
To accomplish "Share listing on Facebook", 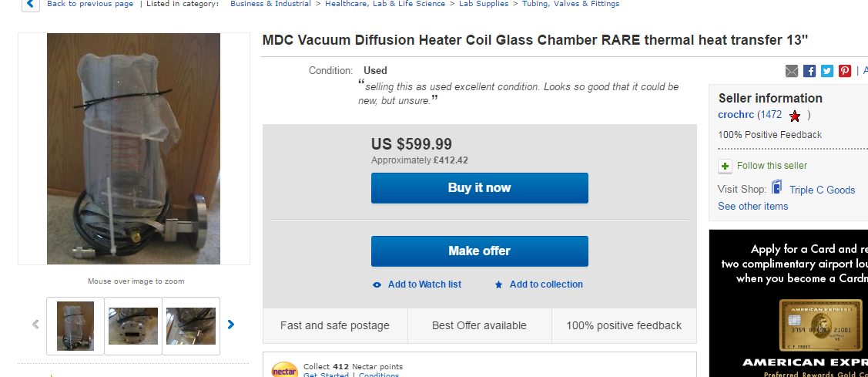I will 809,71.
